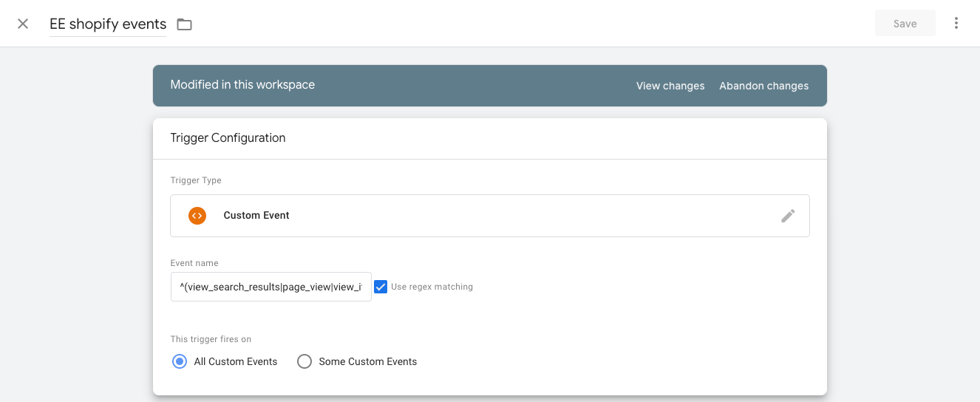The width and height of the screenshot is (980, 402).
Task: Click the pencil icon to edit trigger type
Action: (788, 216)
